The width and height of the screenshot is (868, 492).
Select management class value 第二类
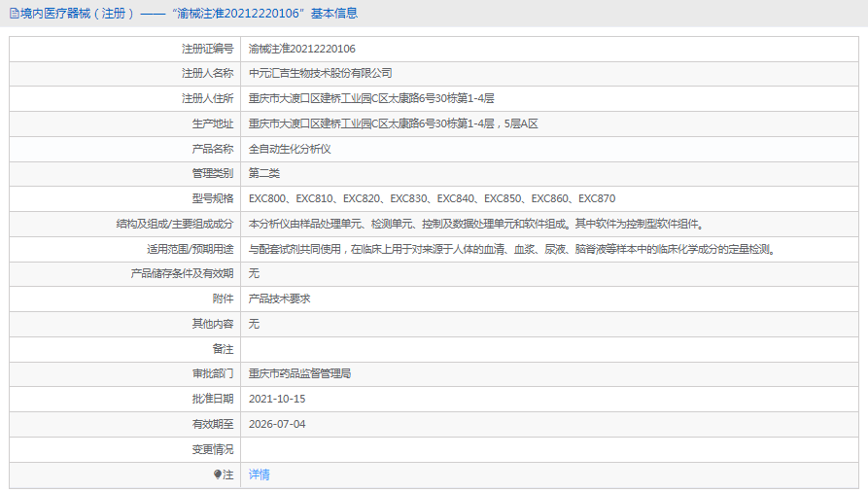[x=264, y=173]
